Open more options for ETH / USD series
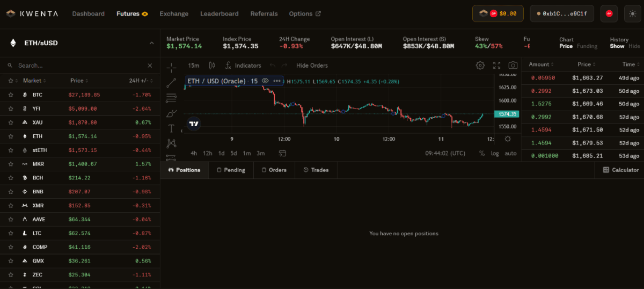Screen dimensions: 644x289 tap(277, 81)
